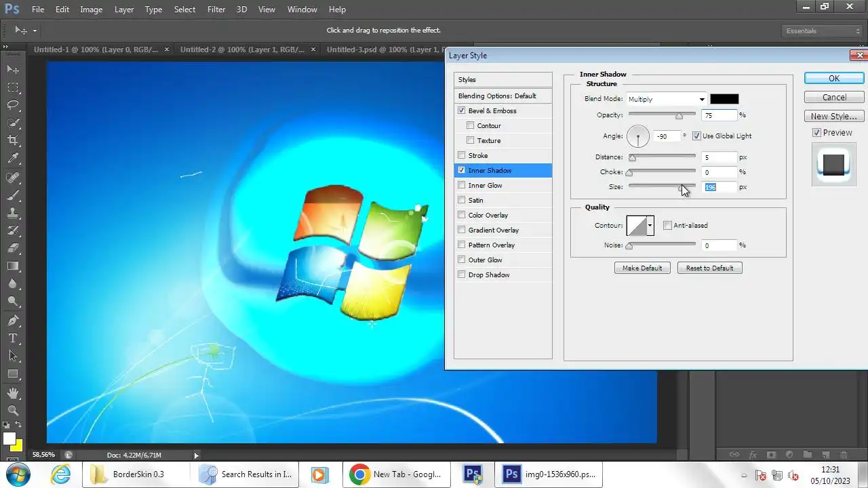This screenshot has height=488, width=868.
Task: Click the trash icon in Layers panel
Action: point(844,455)
